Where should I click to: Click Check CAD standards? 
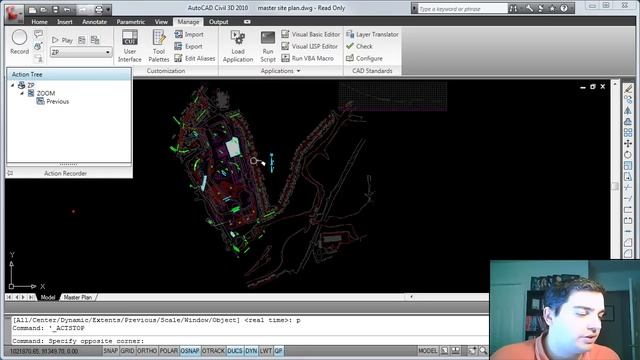click(x=359, y=46)
